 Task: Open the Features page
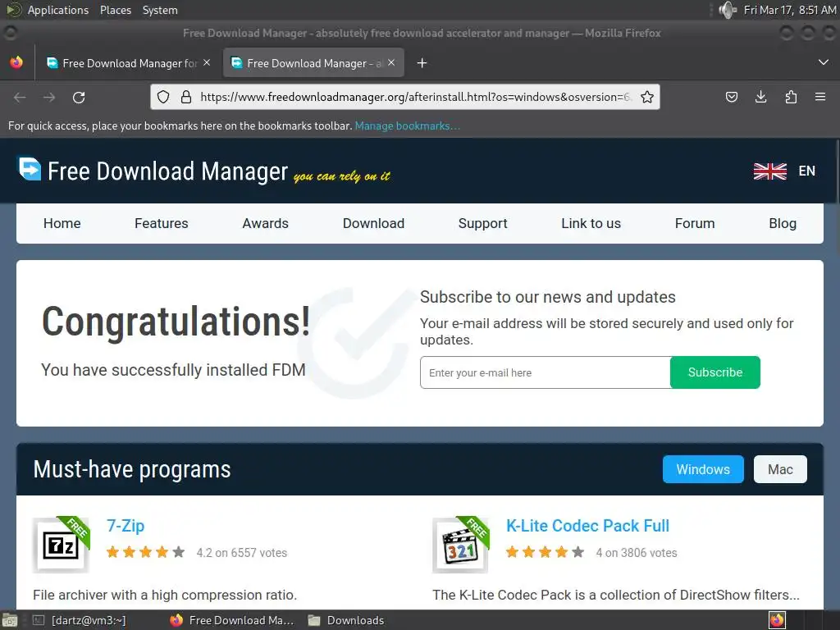click(x=162, y=223)
